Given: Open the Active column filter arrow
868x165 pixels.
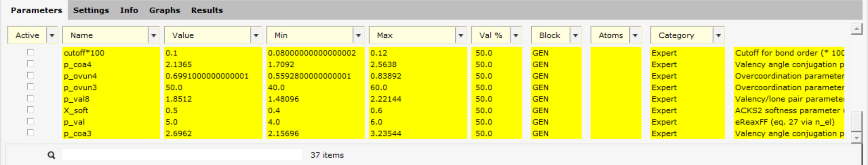Looking at the screenshot, I should click(52, 35).
